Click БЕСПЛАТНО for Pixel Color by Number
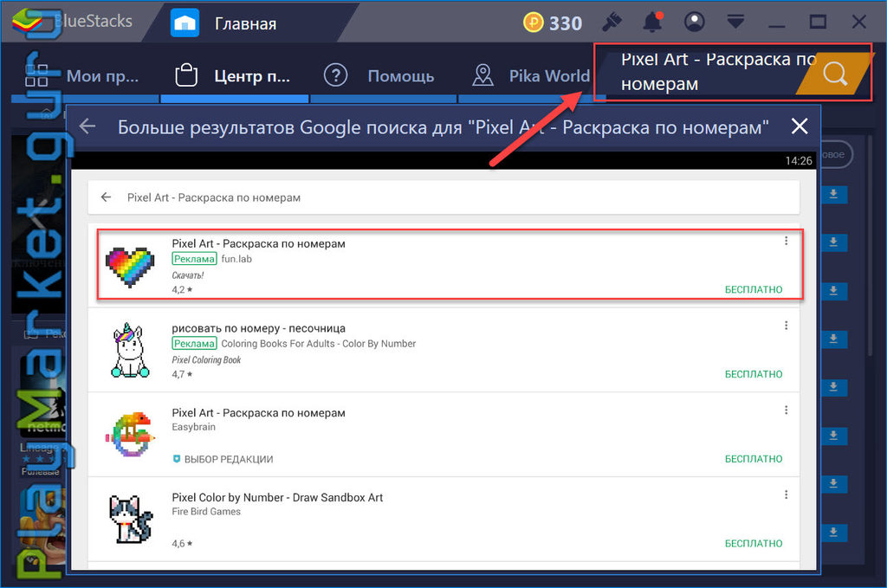The image size is (887, 588). (754, 543)
